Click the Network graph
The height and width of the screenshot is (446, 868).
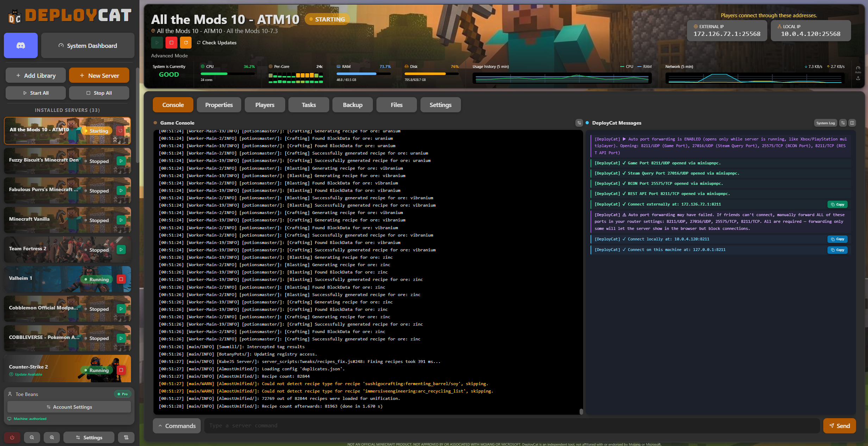(755, 78)
